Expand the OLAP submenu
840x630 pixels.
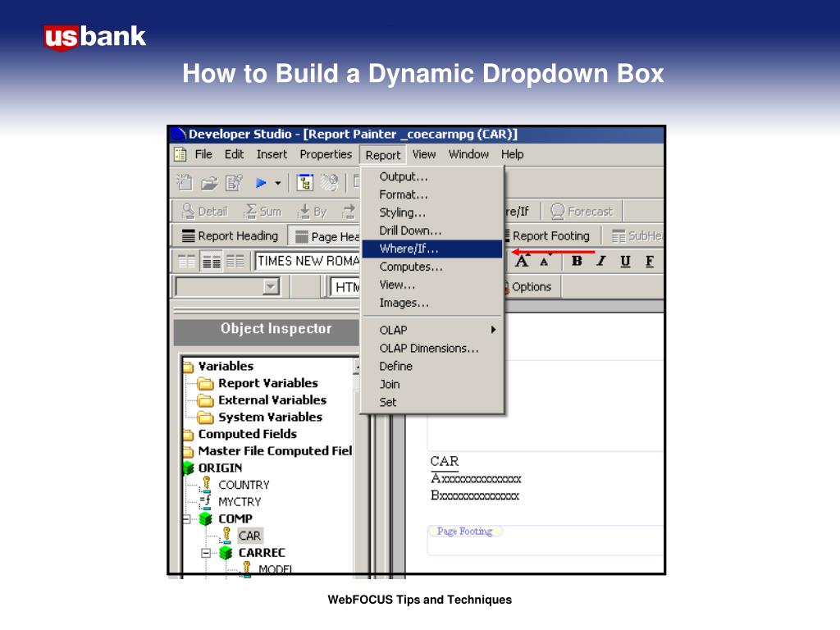tap(433, 330)
